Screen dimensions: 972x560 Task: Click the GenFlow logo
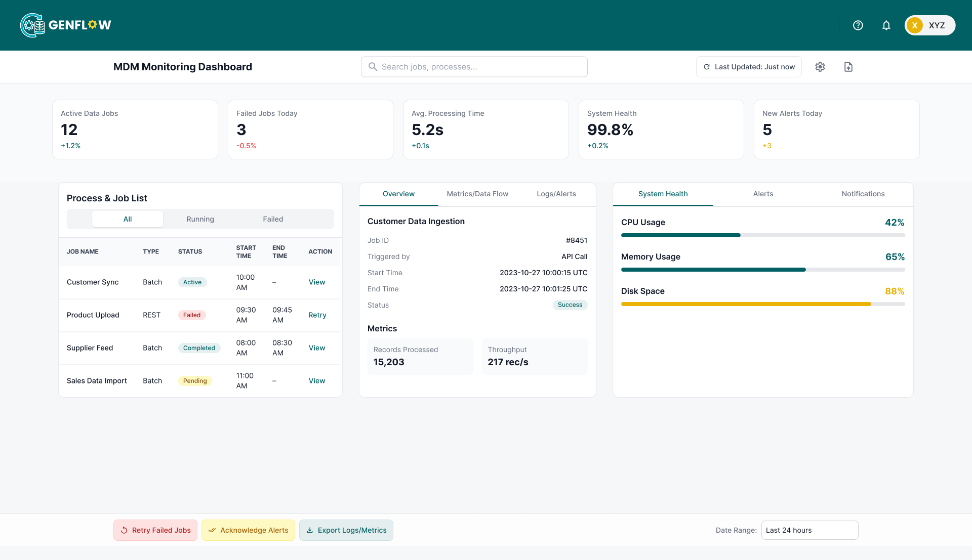coord(66,25)
